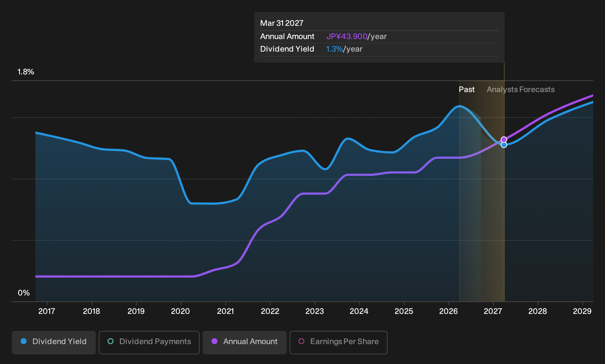Click the 1.8% y-axis label
Viewport: 605px width, 364px height.
pyautogui.click(x=26, y=72)
